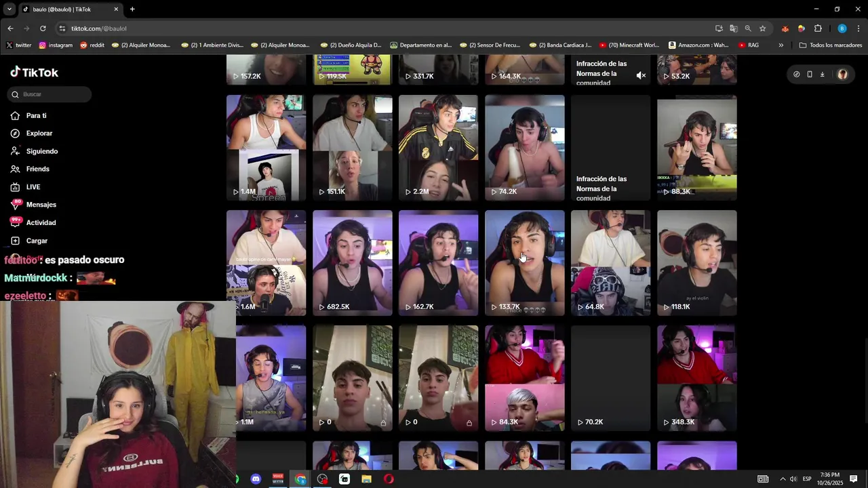The height and width of the screenshot is (488, 868).
Task: Open the LIVE section
Action: tap(33, 187)
